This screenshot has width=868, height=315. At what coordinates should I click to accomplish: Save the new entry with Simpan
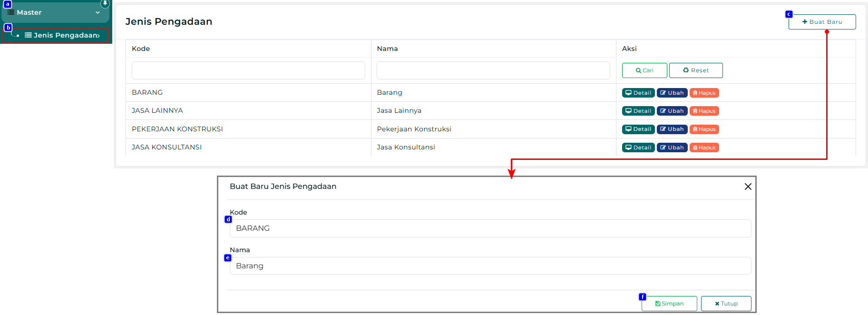click(x=669, y=304)
